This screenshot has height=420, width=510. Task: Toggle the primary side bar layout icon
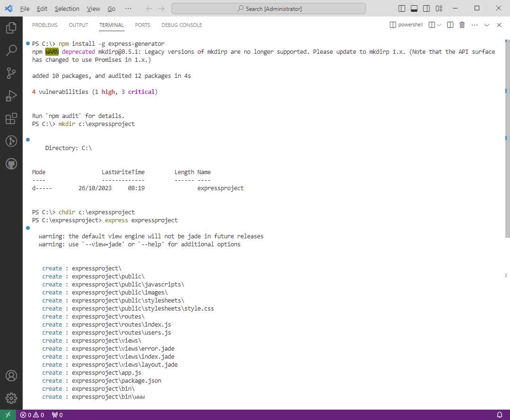pos(402,8)
